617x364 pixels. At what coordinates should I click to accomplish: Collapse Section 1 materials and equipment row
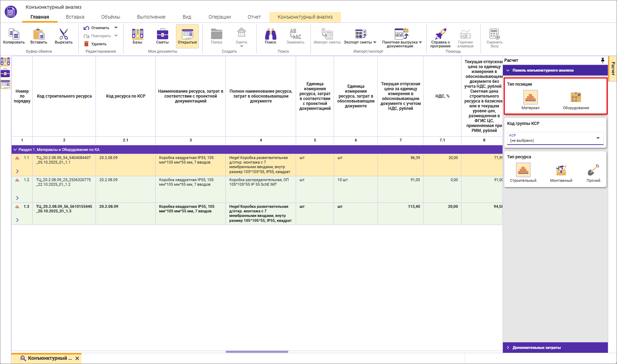click(x=15, y=150)
